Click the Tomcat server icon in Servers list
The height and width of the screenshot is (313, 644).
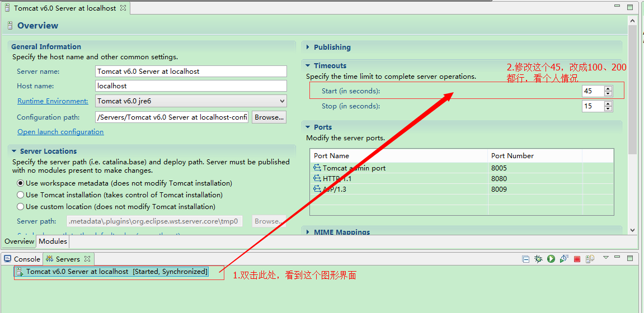20,272
